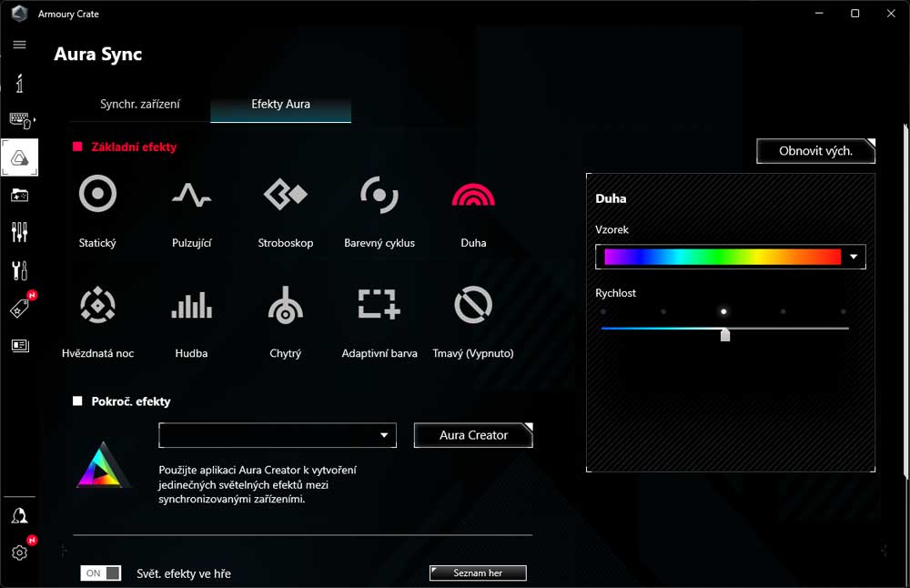Activate the Stroboskop effect

pos(285,193)
